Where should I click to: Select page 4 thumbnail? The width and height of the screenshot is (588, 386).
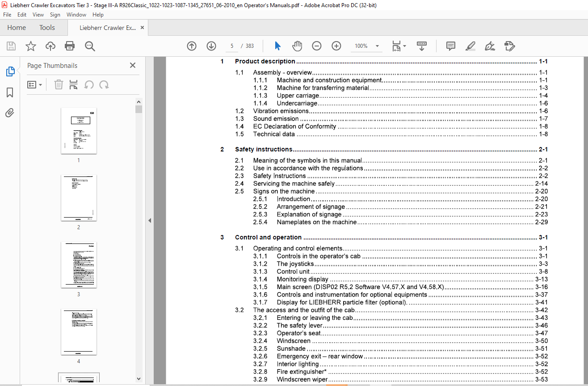79,332
